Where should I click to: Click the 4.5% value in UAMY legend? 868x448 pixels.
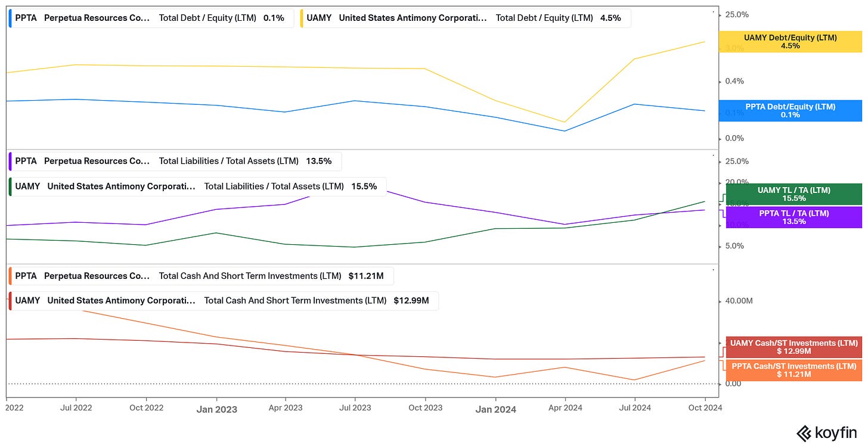(x=610, y=18)
